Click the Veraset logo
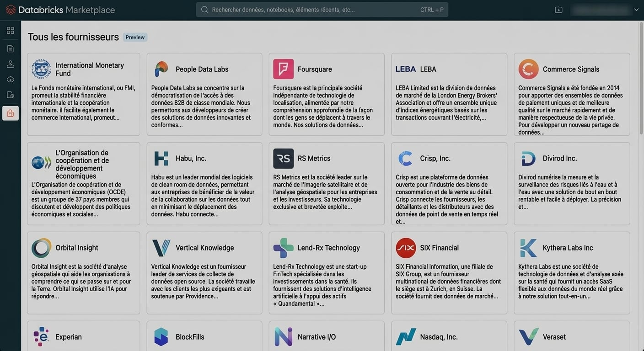This screenshot has height=351, width=644. coord(528,337)
